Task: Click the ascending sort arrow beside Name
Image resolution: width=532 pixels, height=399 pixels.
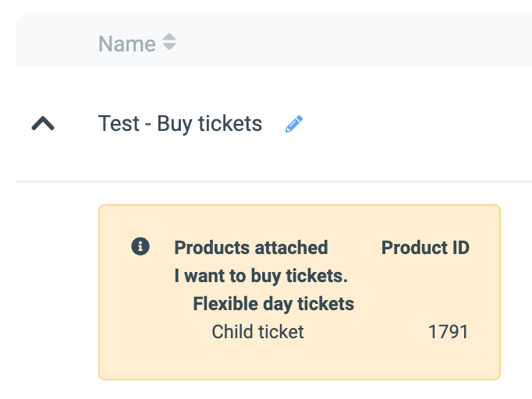Action: pos(168,37)
